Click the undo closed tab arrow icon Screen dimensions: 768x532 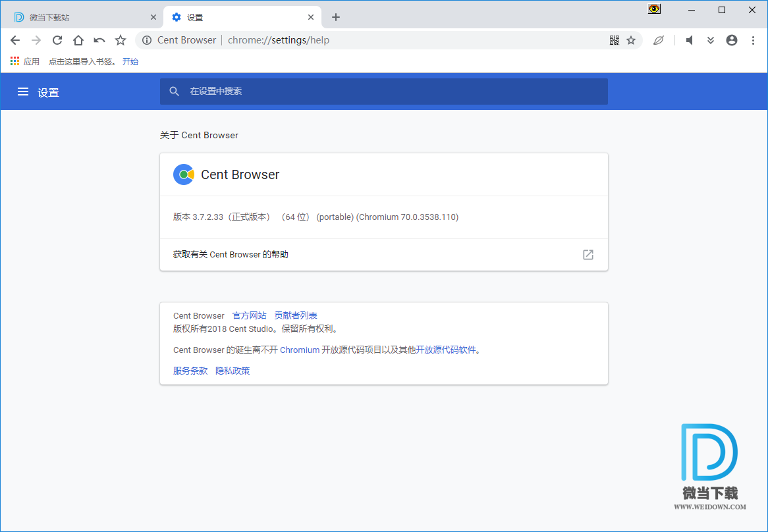click(x=99, y=40)
